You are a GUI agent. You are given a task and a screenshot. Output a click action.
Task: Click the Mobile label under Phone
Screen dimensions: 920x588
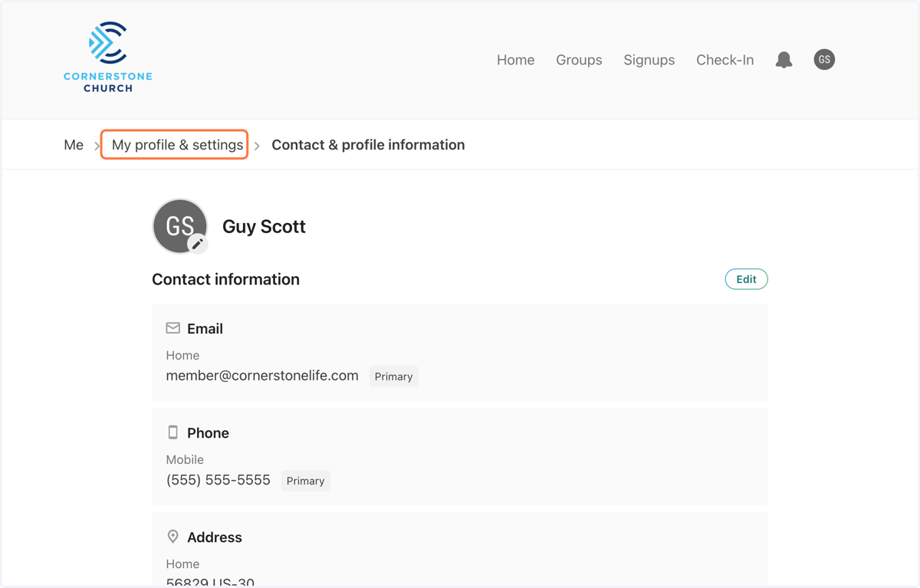185,460
